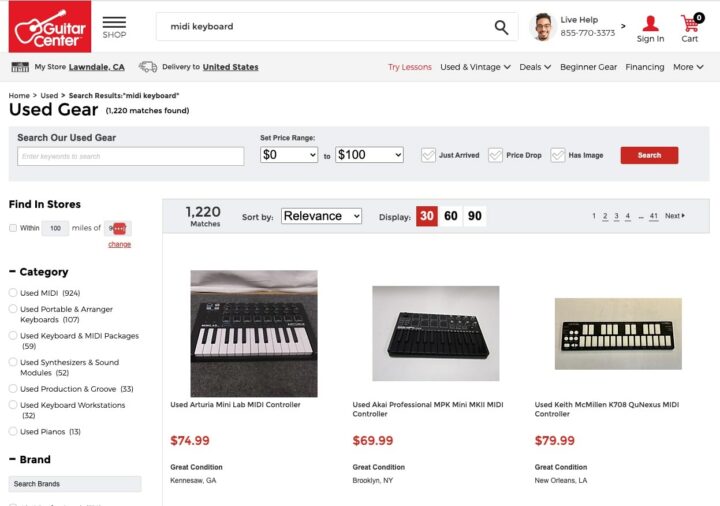Toggle the Price Drop checkbox
Image resolution: width=720 pixels, height=506 pixels.
[495, 155]
